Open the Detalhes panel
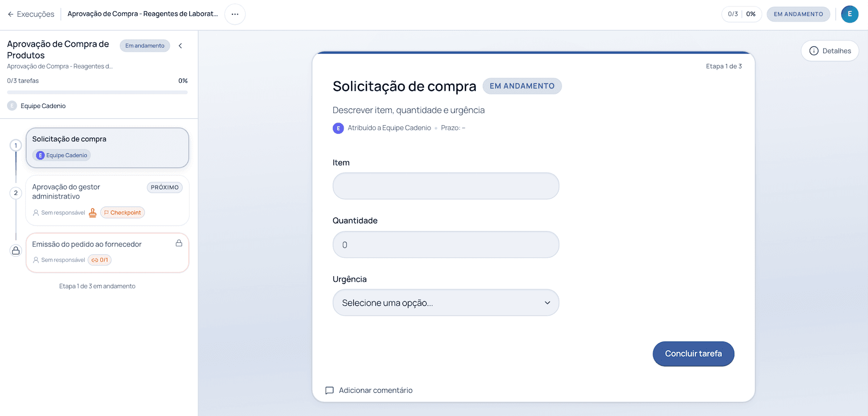 click(830, 51)
